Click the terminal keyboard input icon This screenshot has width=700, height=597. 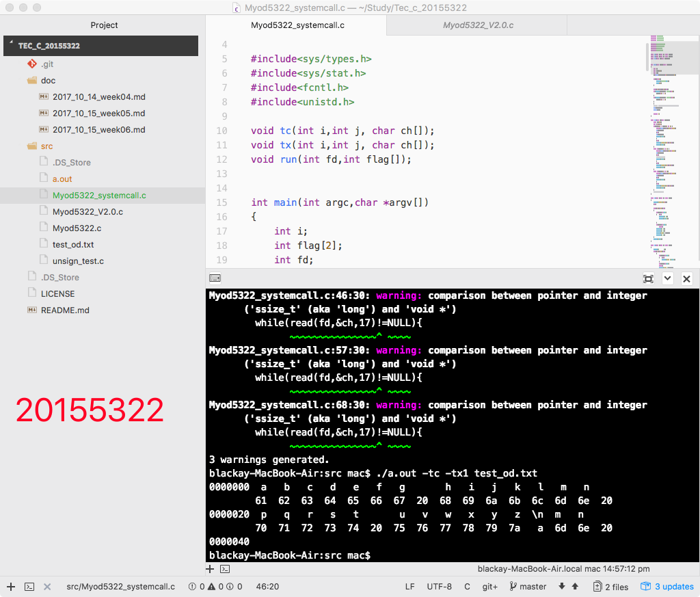point(215,278)
